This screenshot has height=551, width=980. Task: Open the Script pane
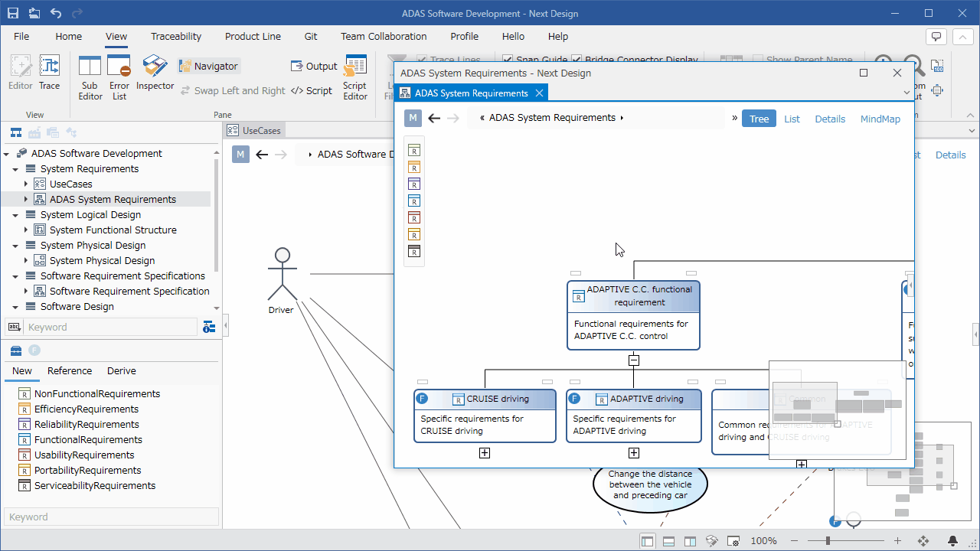click(x=311, y=90)
